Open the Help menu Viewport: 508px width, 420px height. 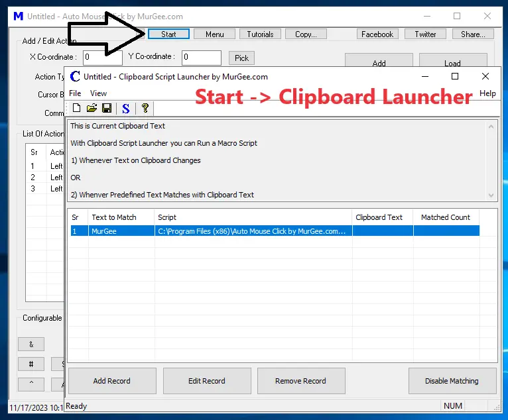487,93
